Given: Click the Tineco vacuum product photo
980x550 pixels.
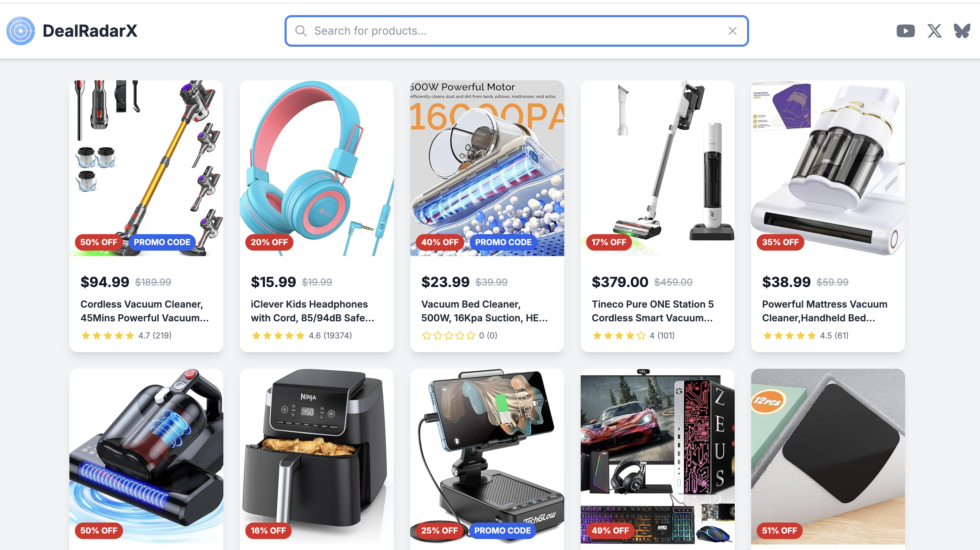Looking at the screenshot, I should click(657, 168).
